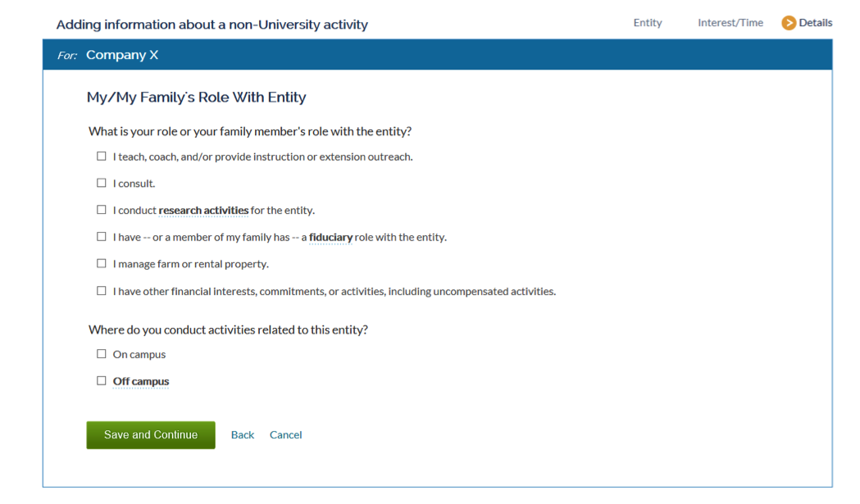Enable the conduct research activities checkbox
The height and width of the screenshot is (504, 860).
coord(102,210)
